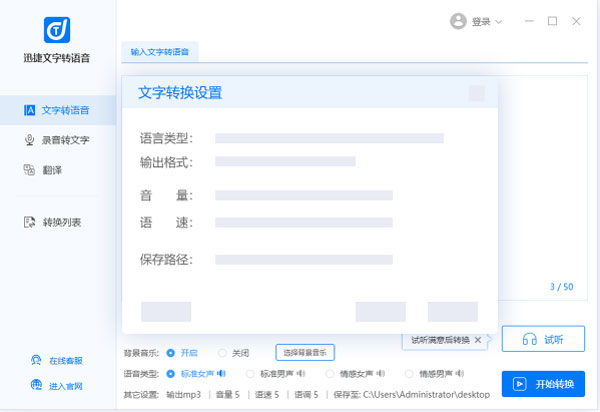
Task: Switch to the 输入文字转语音 tab
Action: point(159,50)
